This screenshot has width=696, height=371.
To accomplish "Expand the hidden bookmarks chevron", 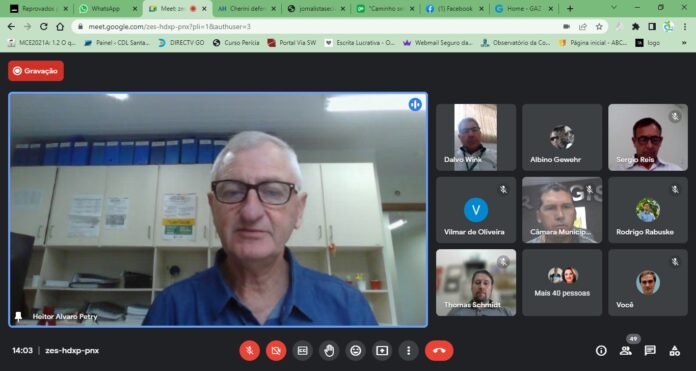I will (684, 43).
